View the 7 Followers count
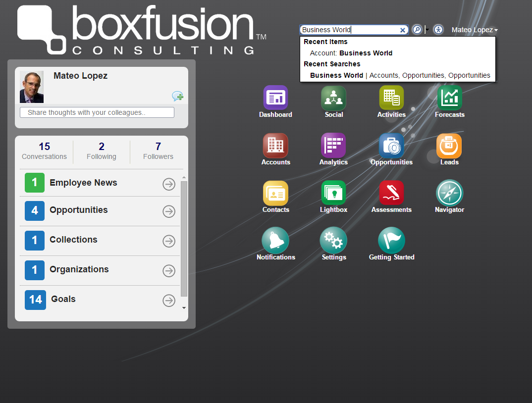The width and height of the screenshot is (532, 403). [x=158, y=151]
